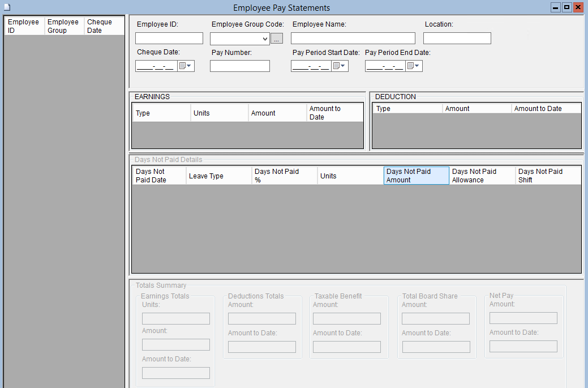Maximize the Employee Pay Statements window

pos(566,7)
